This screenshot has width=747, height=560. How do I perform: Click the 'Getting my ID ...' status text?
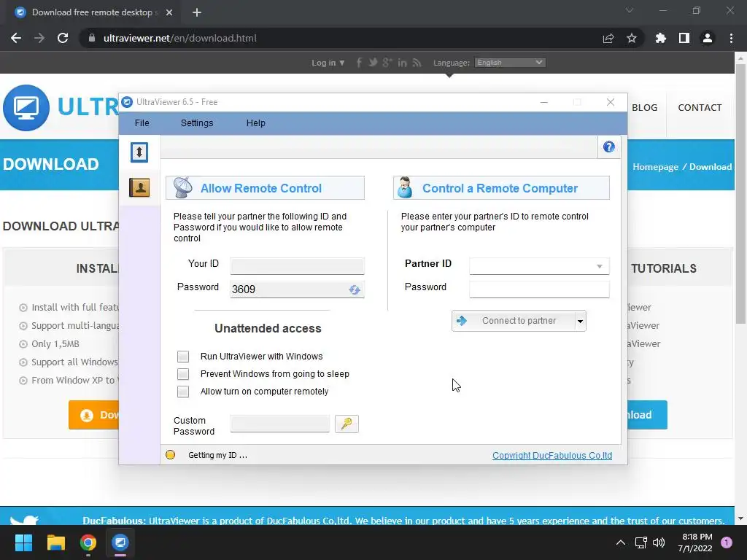coord(217,455)
